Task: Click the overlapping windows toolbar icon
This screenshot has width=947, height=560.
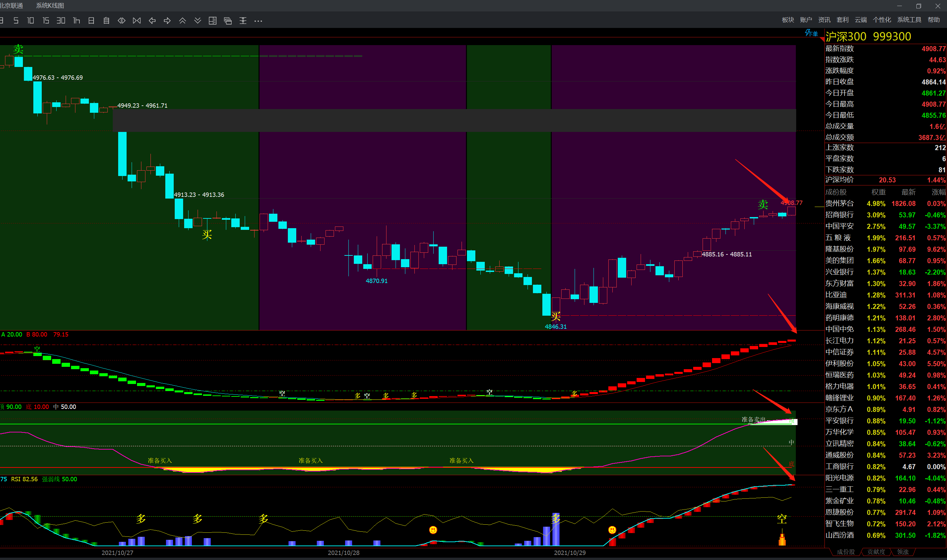Action: click(228, 21)
